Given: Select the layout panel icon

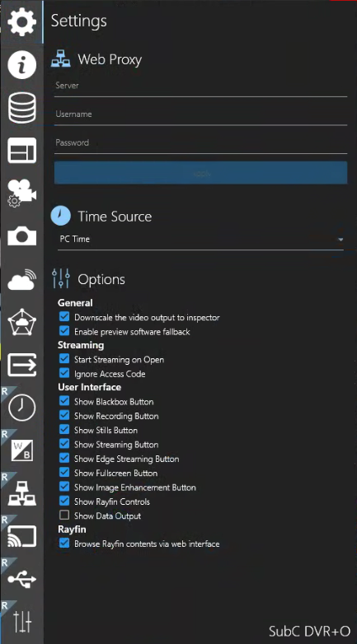Looking at the screenshot, I should 21,151.
